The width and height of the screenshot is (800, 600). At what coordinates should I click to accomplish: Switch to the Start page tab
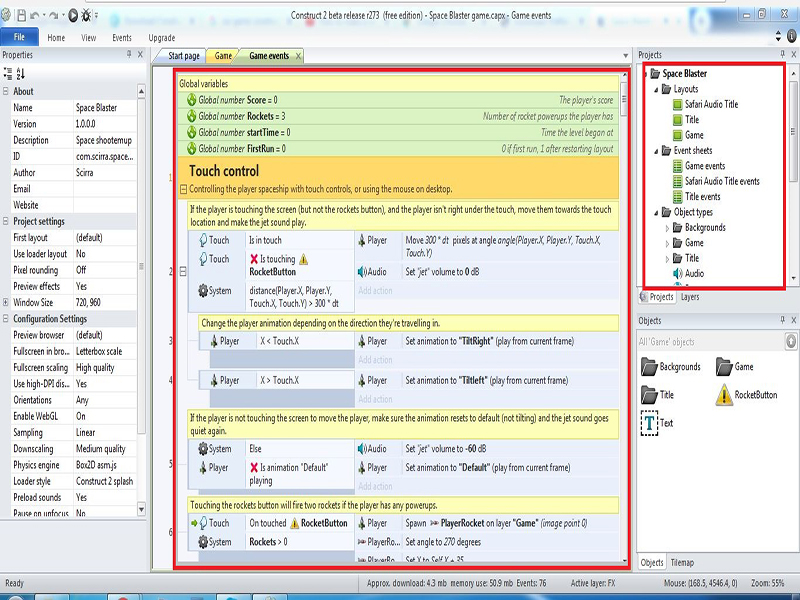click(184, 56)
